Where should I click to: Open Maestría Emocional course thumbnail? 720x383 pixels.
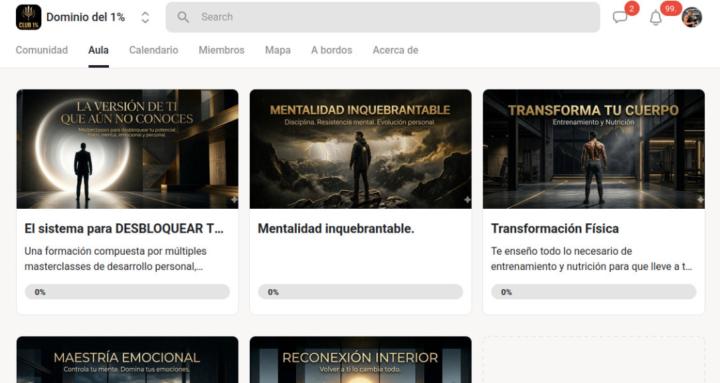click(127, 360)
